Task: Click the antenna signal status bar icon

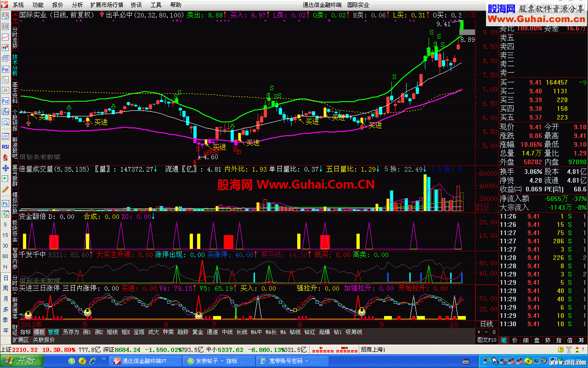Action: [569, 350]
